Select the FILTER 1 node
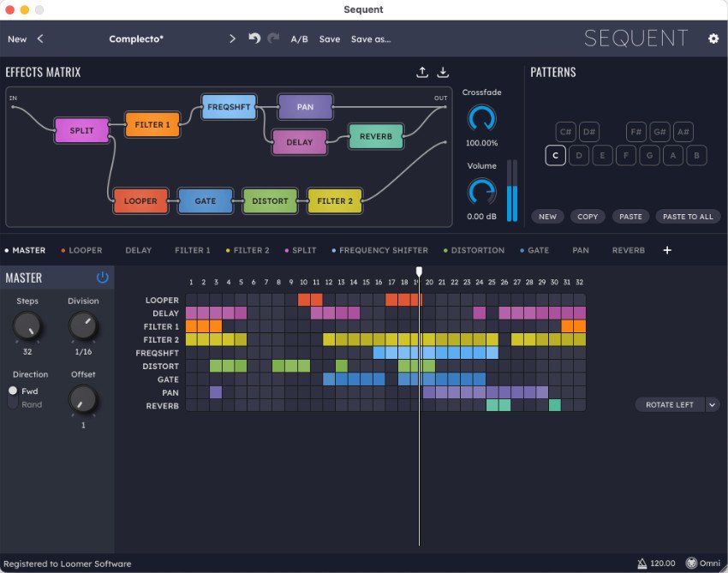Viewport: 728px width, 573px height. coord(152,124)
